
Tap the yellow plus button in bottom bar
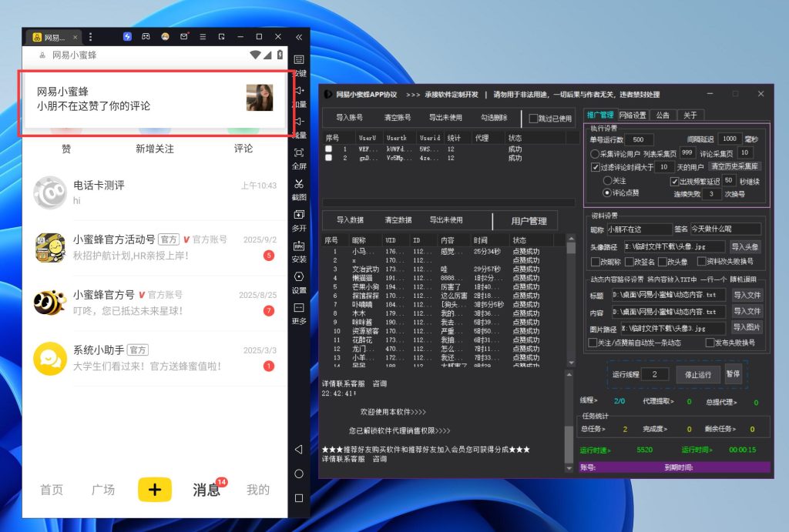coord(155,490)
